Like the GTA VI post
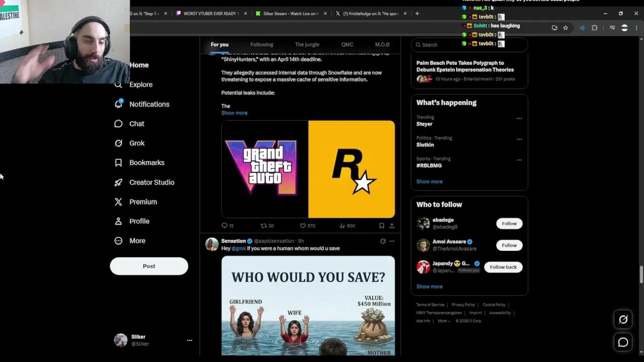Screen dimensions: 644x362 click(307, 226)
